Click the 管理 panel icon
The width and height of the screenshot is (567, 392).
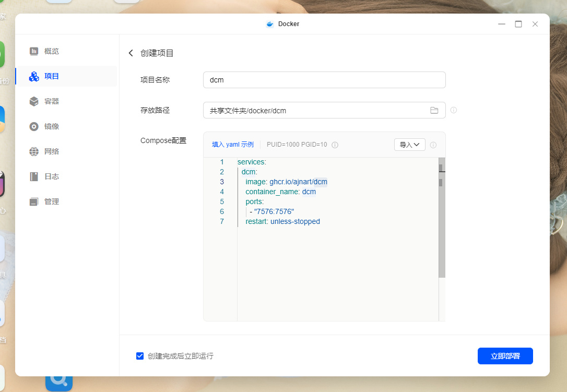34,201
